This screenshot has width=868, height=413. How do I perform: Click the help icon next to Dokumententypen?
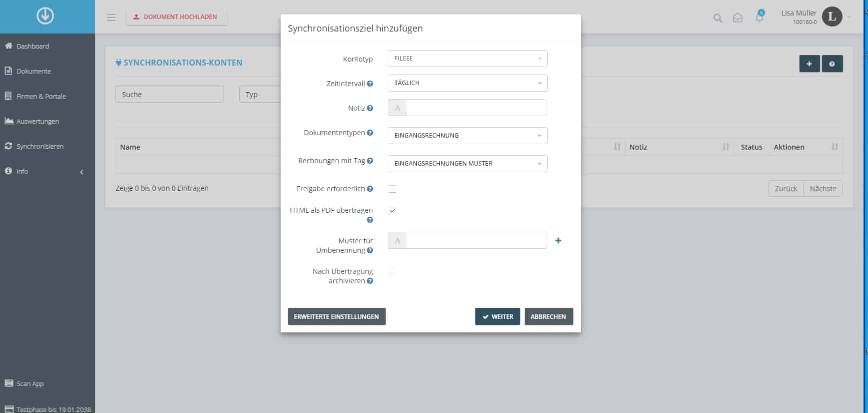click(x=370, y=133)
